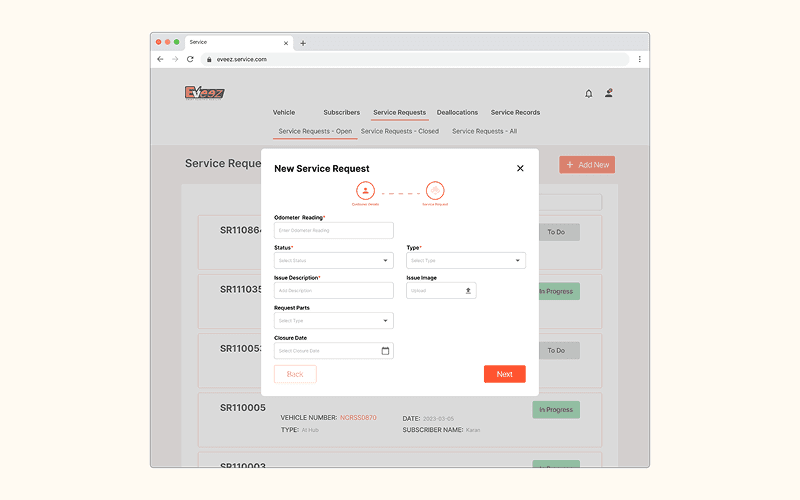Click the green macOS maximize dot

pos(177,42)
